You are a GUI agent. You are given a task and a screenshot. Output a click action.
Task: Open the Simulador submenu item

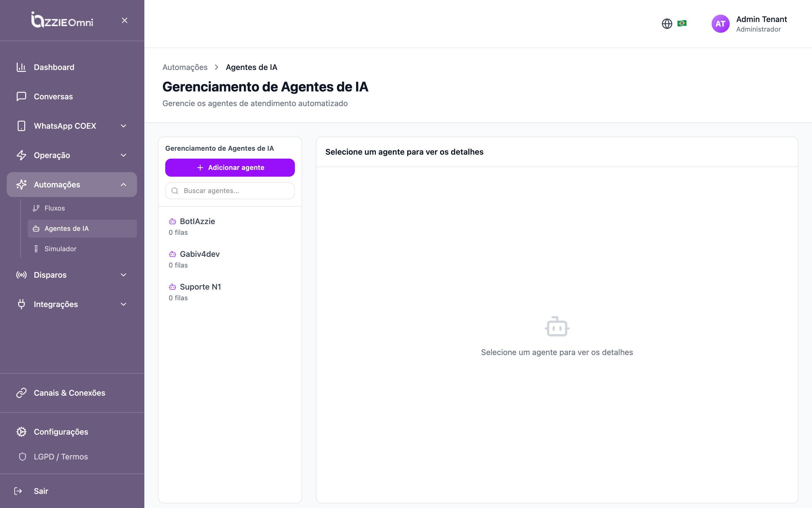click(82, 249)
